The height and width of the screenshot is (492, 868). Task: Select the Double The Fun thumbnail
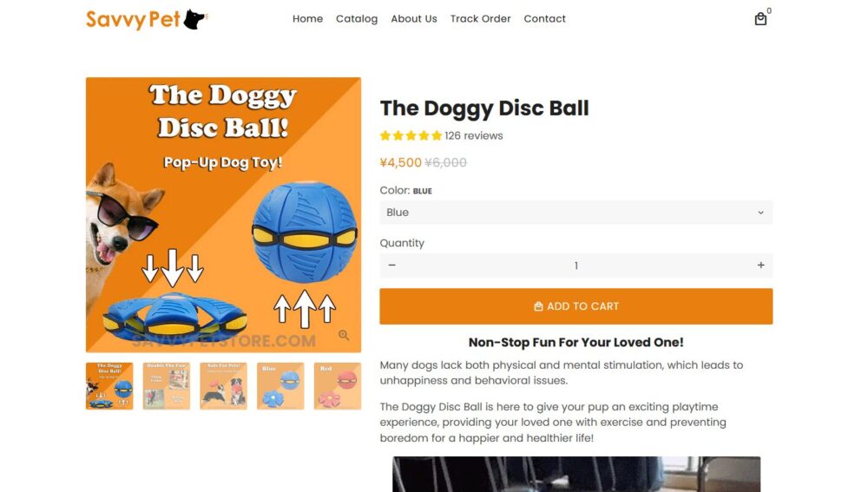click(167, 386)
